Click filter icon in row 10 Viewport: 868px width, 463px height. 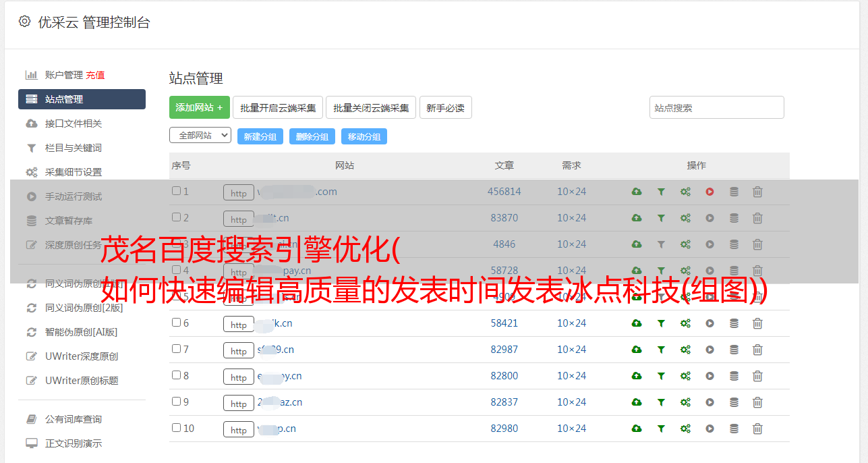tap(661, 429)
